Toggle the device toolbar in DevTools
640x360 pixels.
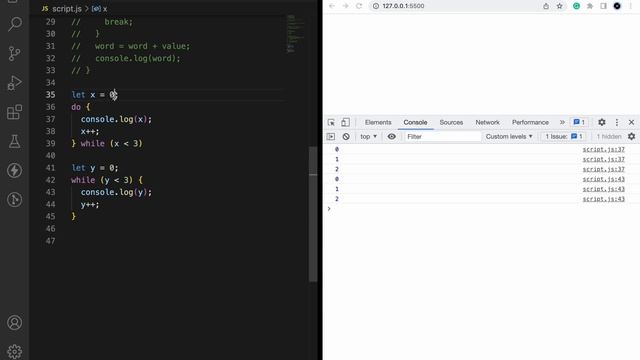pos(345,122)
